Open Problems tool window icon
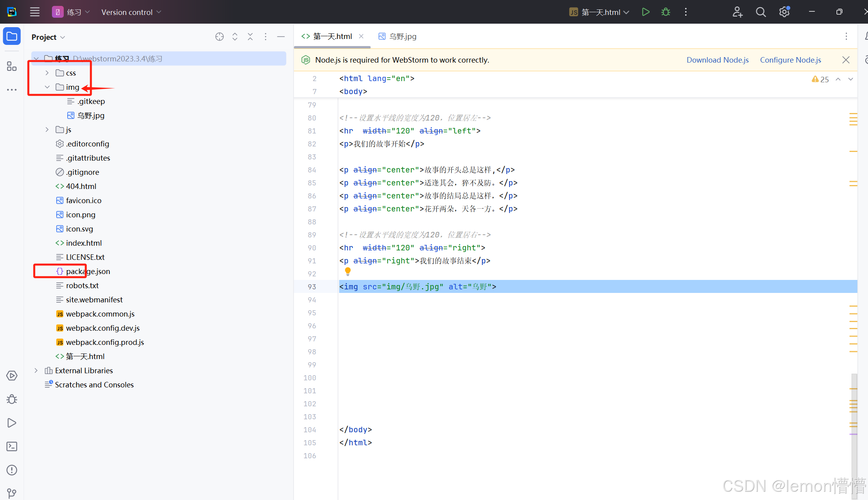The height and width of the screenshot is (500, 868). coord(12,470)
